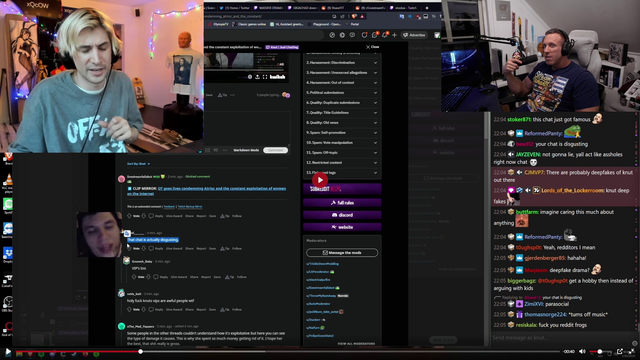Mute the video with the speaker icon
Viewport: 640px width, 360px height.
point(582,351)
